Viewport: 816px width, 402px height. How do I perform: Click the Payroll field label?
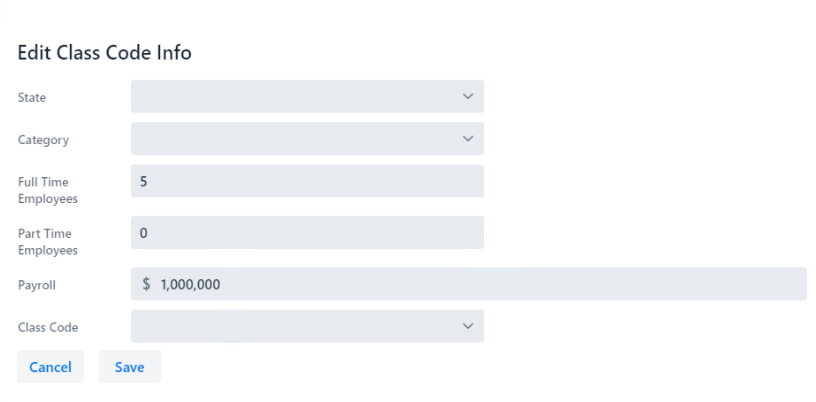37,285
